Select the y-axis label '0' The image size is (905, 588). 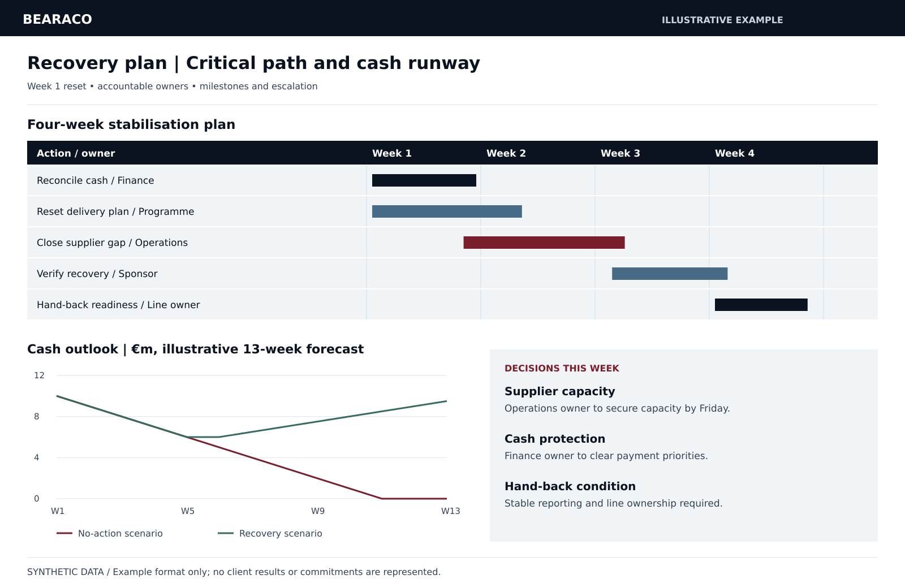(x=37, y=499)
